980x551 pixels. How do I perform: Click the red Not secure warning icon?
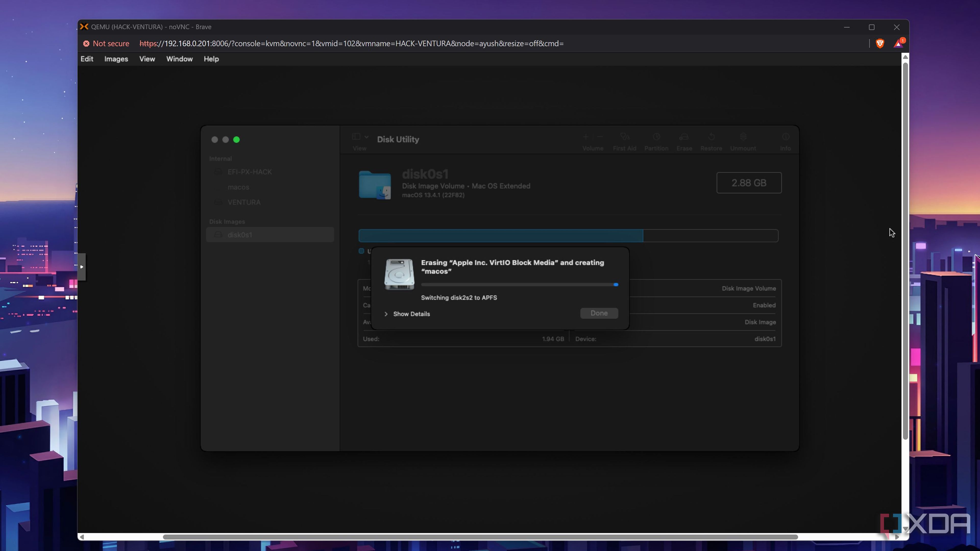[x=86, y=44]
